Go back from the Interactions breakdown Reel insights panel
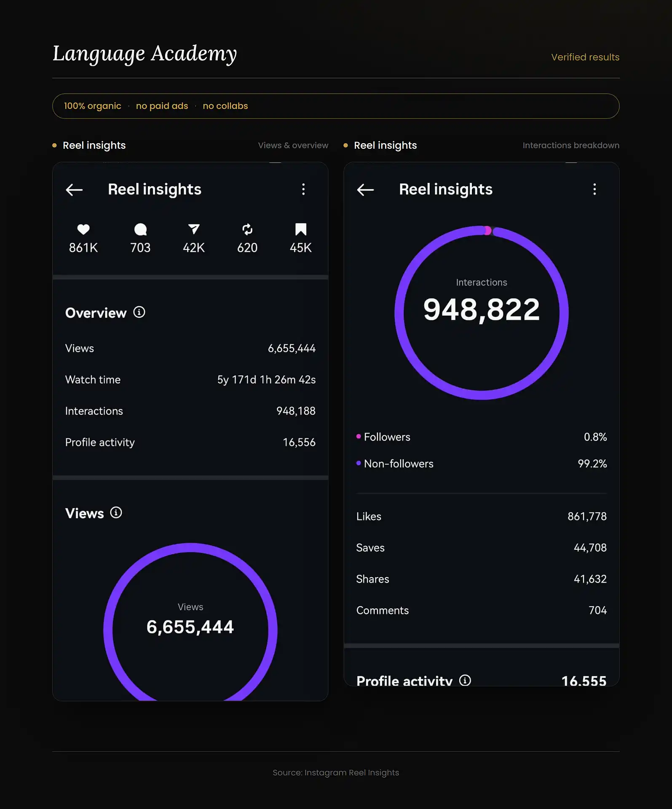Screen dimensions: 672x809 365,190
